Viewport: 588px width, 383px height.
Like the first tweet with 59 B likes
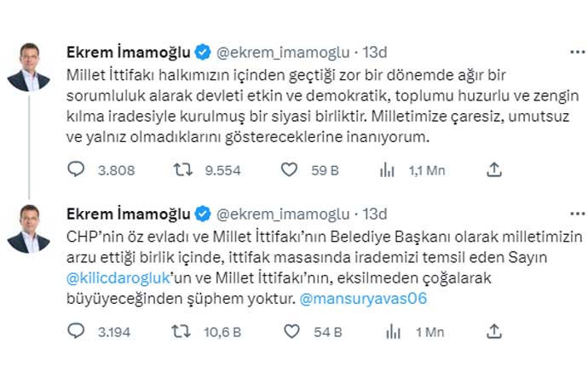290,170
